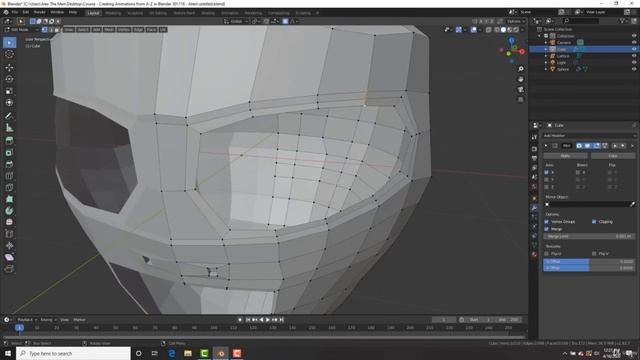
Task: Toggle the camera view icon in viewport
Action: coord(520,89)
